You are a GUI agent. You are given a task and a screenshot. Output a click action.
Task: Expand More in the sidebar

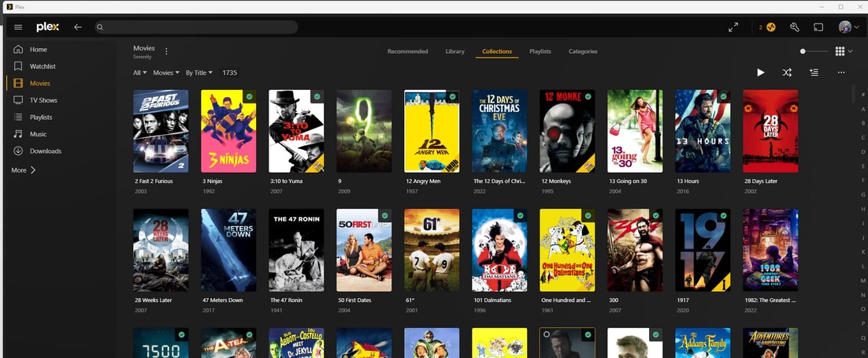click(24, 170)
